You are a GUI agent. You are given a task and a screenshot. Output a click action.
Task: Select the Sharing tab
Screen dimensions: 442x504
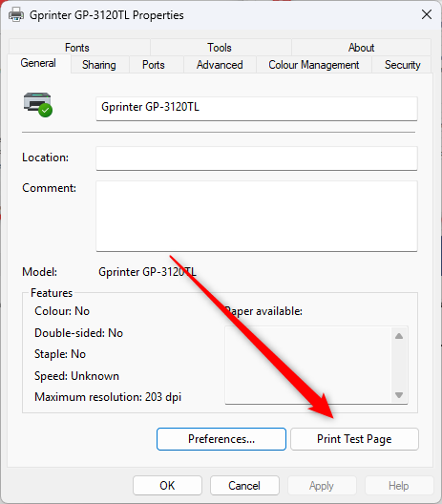99,65
